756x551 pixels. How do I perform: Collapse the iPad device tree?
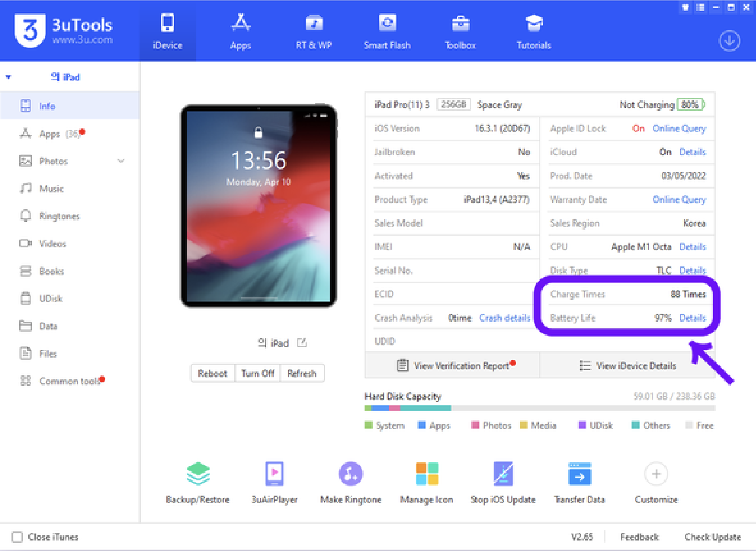9,77
